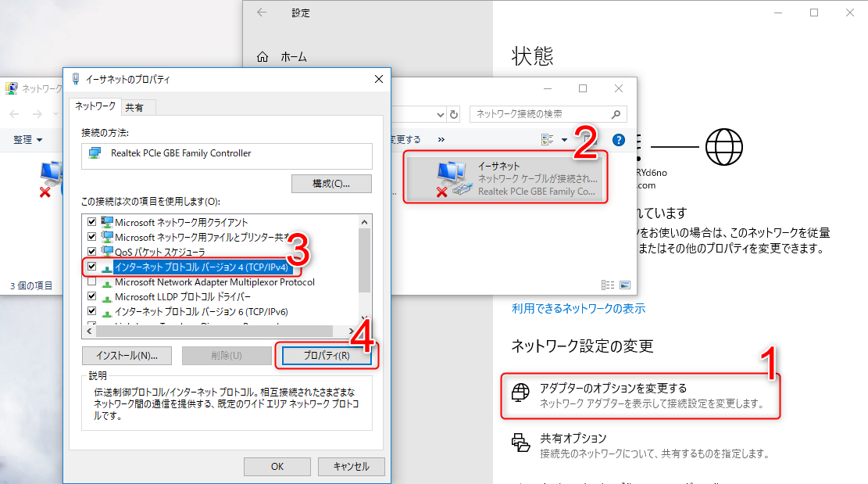Viewport: 868px width, 484px height.
Task: Close the Ethernet properties dialog
Action: pos(379,79)
